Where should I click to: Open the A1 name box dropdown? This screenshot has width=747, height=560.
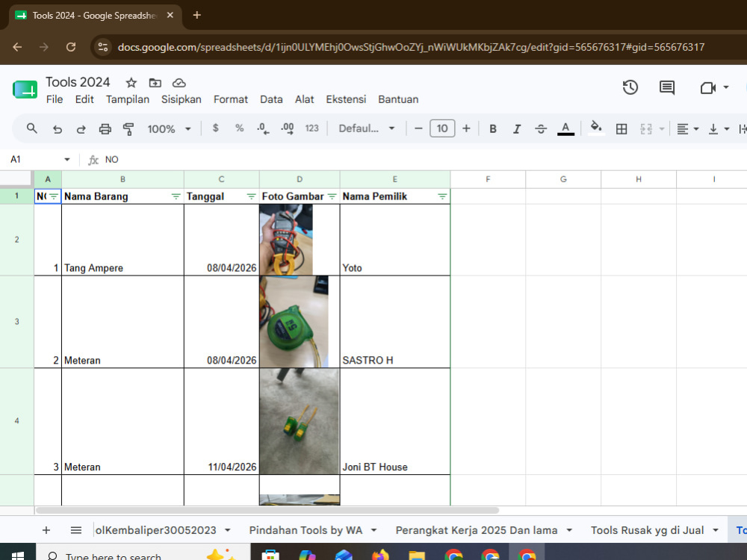pyautogui.click(x=66, y=160)
